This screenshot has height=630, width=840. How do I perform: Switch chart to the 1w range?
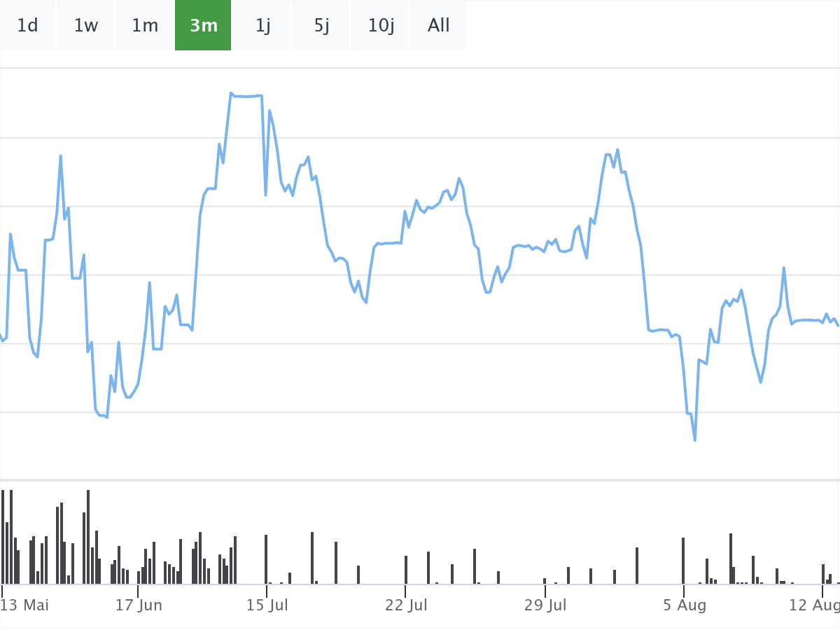[86, 26]
